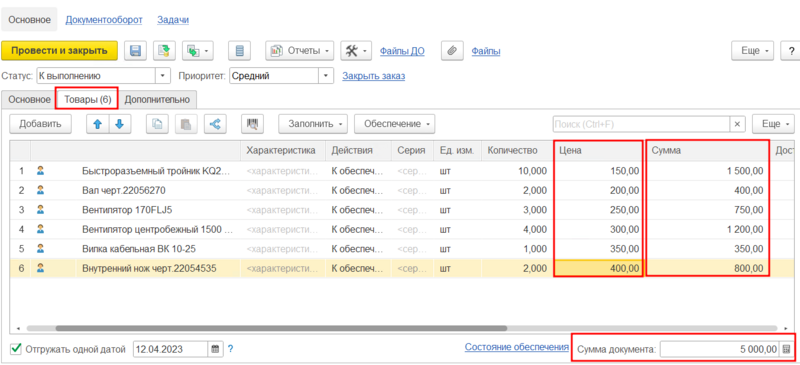Click person icon in row 4
This screenshot has width=800, height=365.
tap(40, 229)
